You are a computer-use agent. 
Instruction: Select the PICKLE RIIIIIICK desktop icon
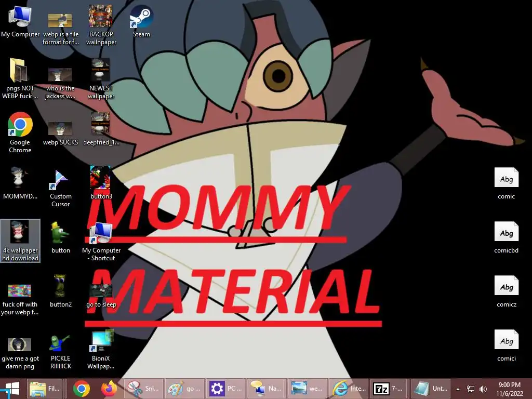60,352
